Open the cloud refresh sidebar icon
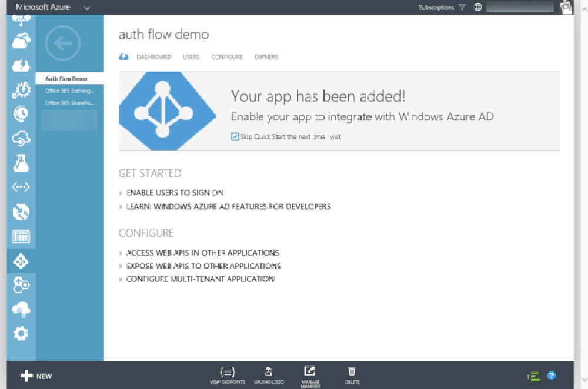The image size is (588, 389). click(x=21, y=138)
